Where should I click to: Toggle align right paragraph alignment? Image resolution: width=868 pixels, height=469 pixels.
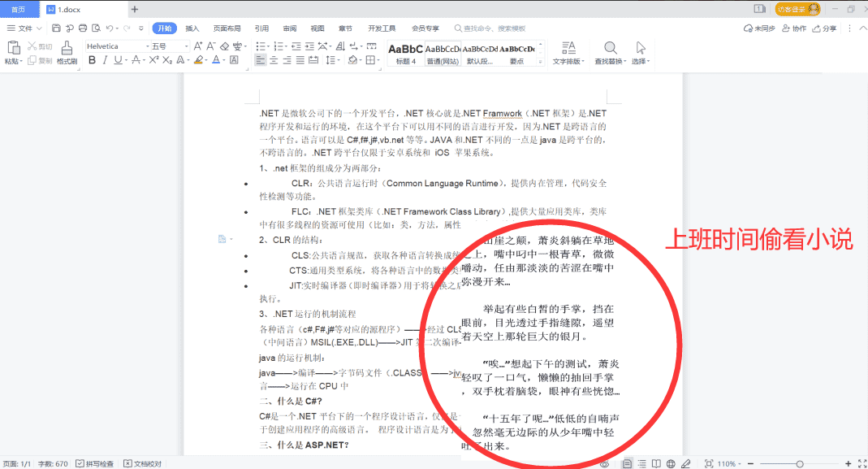tap(287, 60)
